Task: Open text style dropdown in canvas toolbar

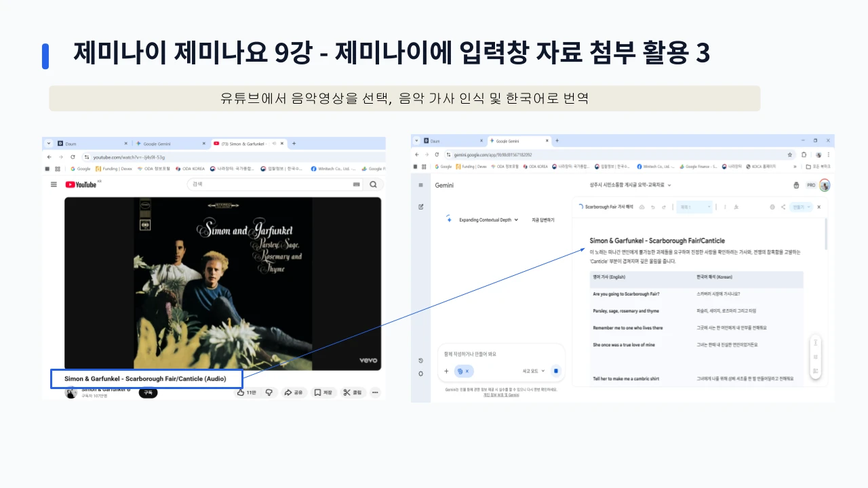Action: point(696,207)
